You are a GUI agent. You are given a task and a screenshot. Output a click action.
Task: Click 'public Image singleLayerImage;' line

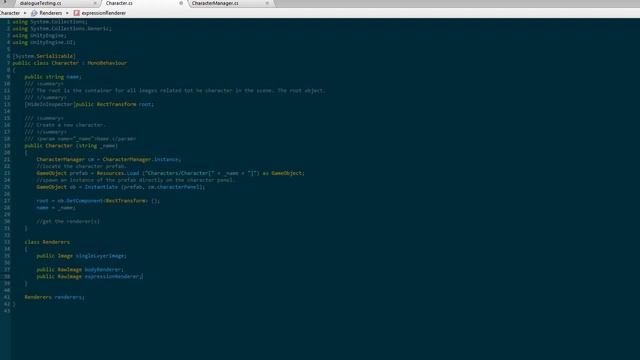(82, 256)
